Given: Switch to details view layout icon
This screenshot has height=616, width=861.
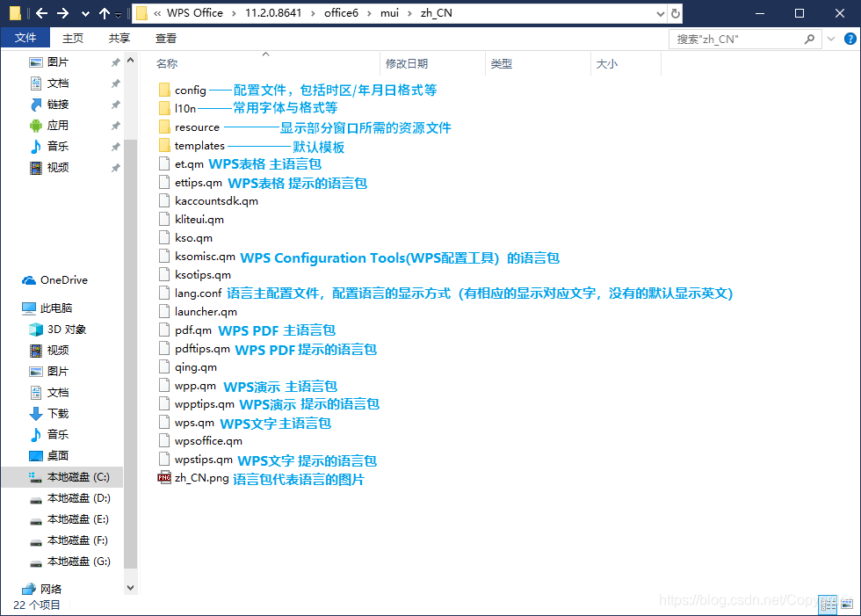Looking at the screenshot, I should (x=828, y=605).
